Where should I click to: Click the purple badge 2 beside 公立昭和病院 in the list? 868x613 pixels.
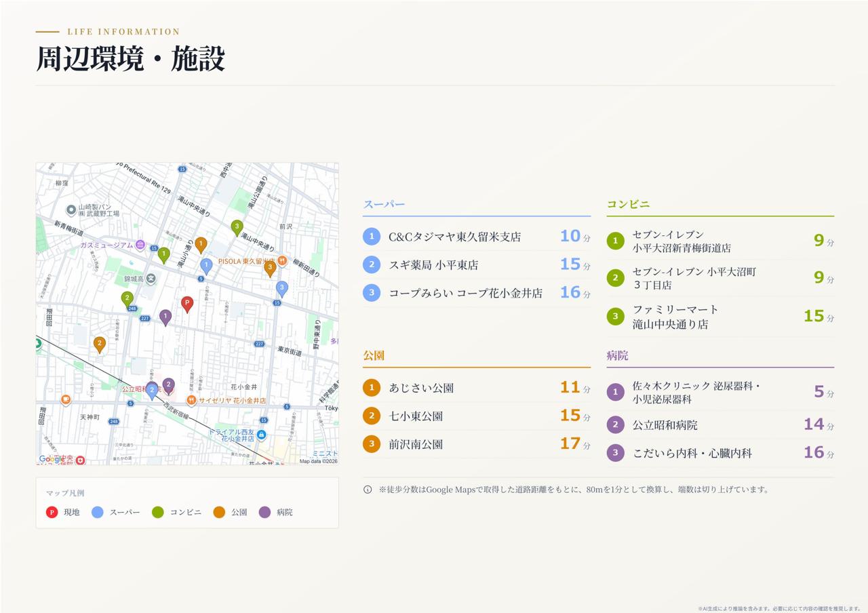click(x=615, y=425)
